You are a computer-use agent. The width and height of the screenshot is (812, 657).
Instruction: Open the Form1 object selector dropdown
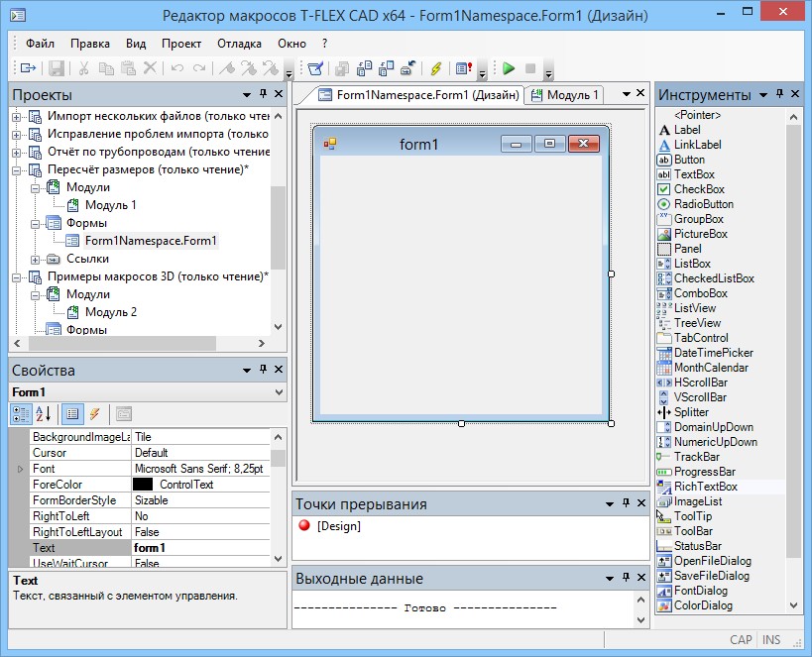pyautogui.click(x=279, y=392)
